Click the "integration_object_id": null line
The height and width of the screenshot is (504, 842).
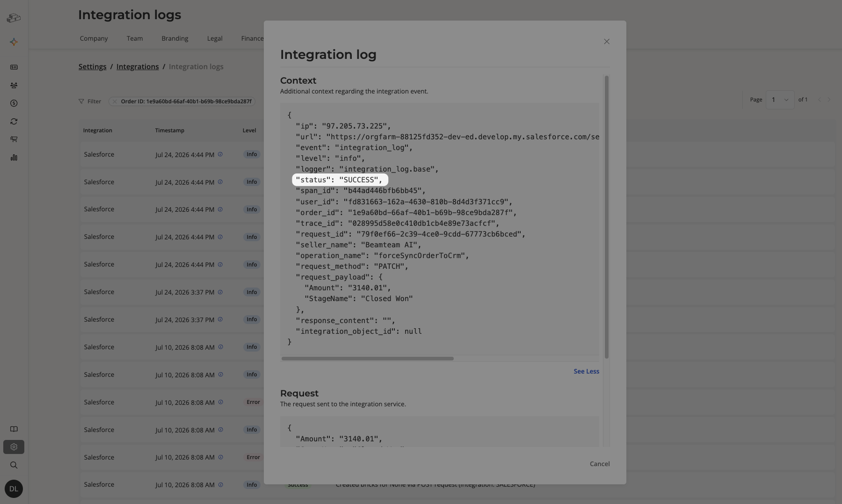coord(359,331)
